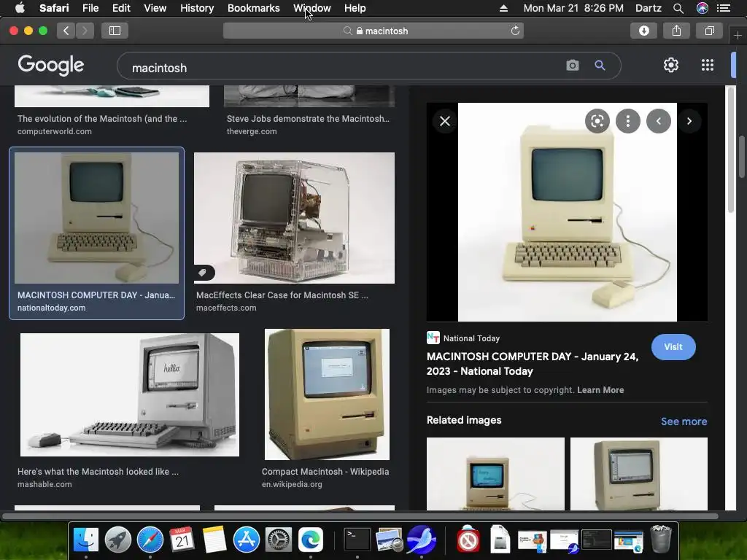Open Finder from the Dock
This screenshot has height=560, width=747.
pyautogui.click(x=86, y=540)
